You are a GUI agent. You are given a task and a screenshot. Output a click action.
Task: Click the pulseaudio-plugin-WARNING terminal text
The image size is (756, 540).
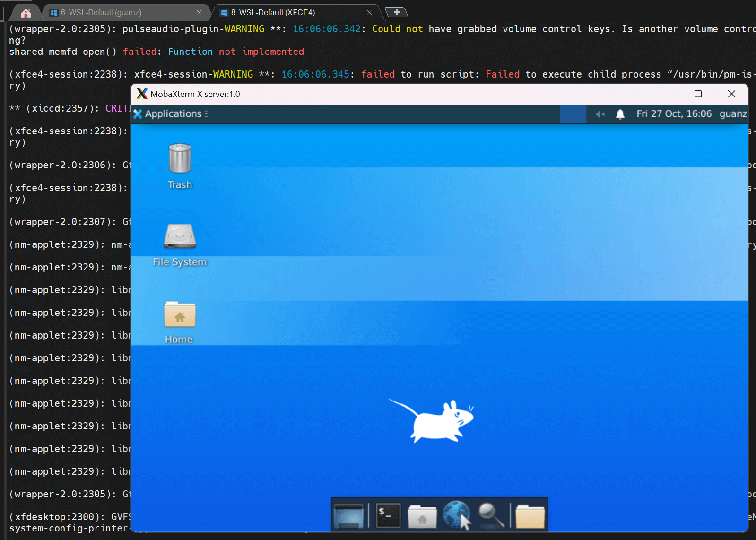pyautogui.click(x=193, y=29)
